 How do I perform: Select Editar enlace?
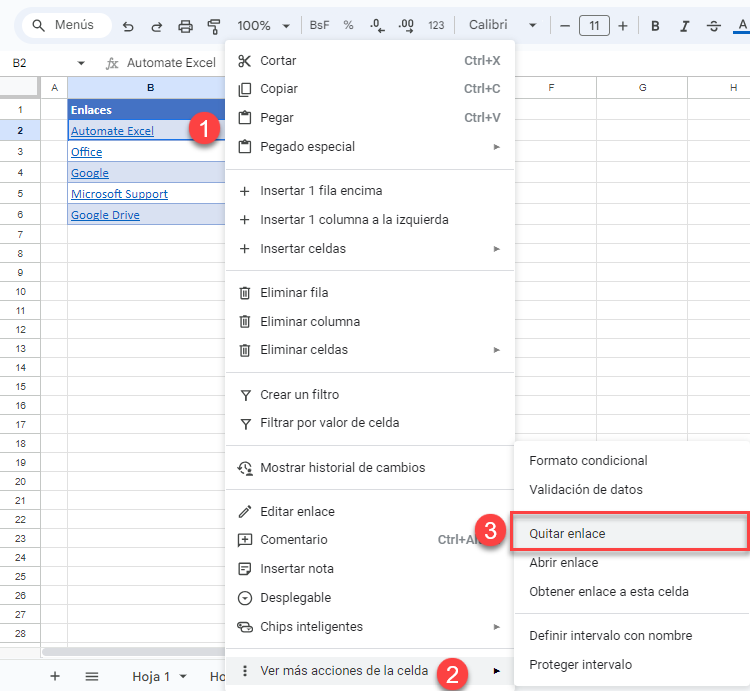370,512
